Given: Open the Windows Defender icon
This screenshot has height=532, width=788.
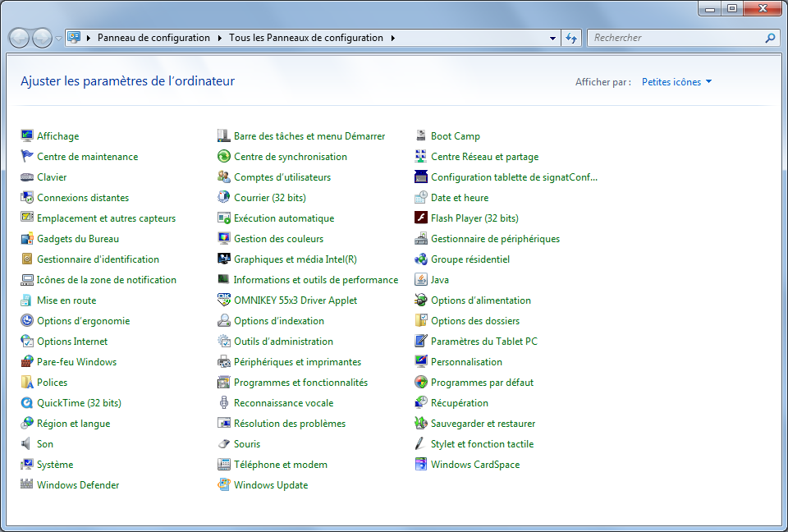Looking at the screenshot, I should pos(26,484).
